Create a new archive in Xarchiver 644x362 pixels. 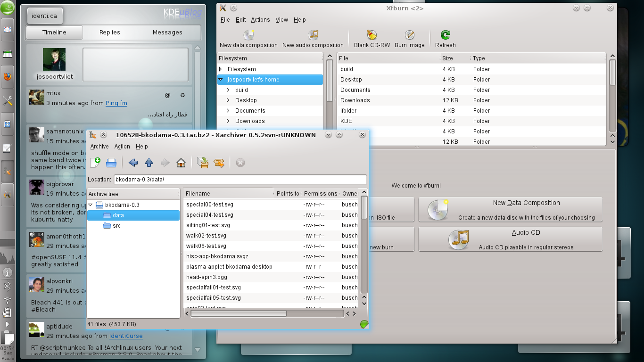(x=96, y=162)
